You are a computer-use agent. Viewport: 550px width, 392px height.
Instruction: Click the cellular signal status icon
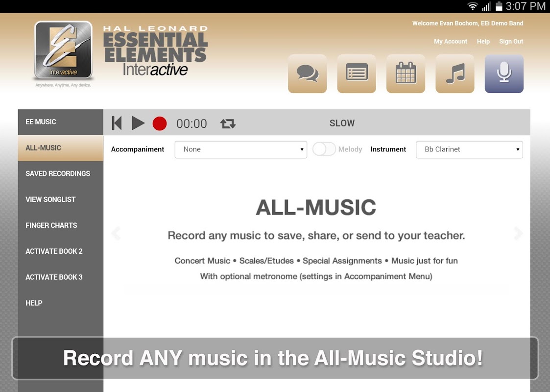[x=486, y=6]
